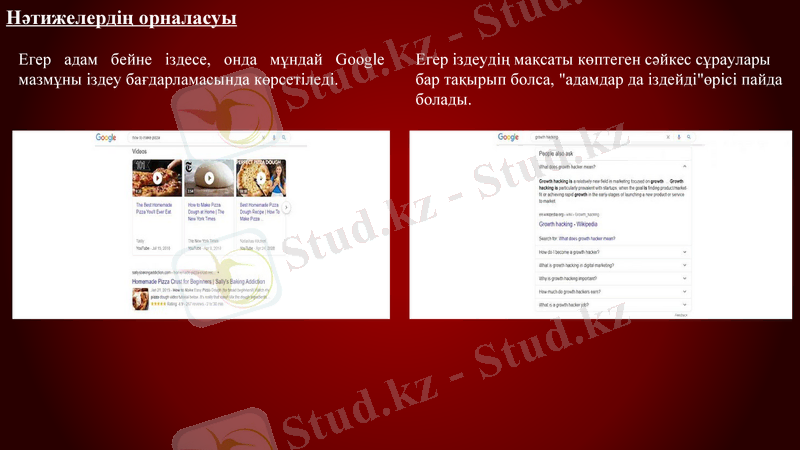Expand 'What is a growth hacker job?'

612,305
